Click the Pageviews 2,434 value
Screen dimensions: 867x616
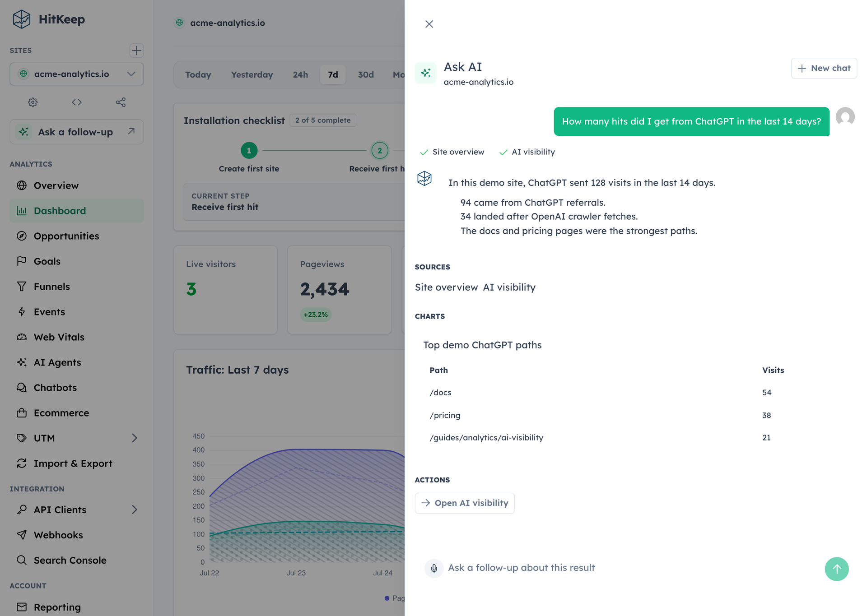325,289
